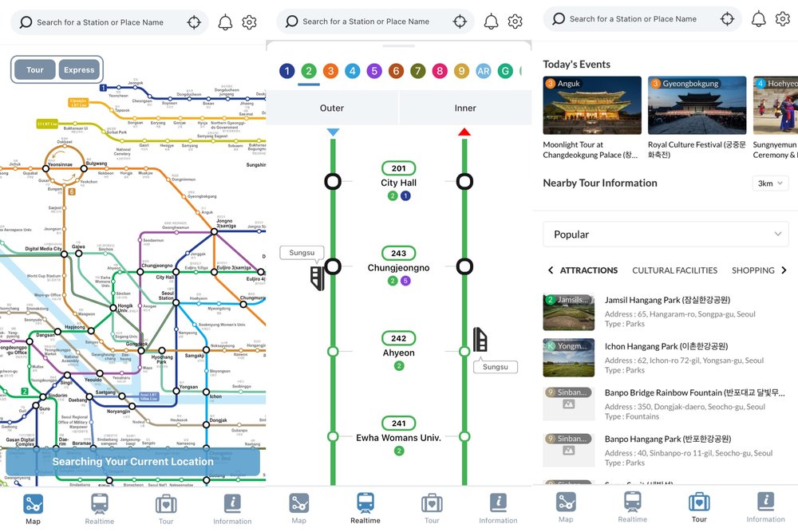This screenshot has height=532, width=798.
Task: Open the settings gear on the line selector screen
Action: tap(516, 22)
